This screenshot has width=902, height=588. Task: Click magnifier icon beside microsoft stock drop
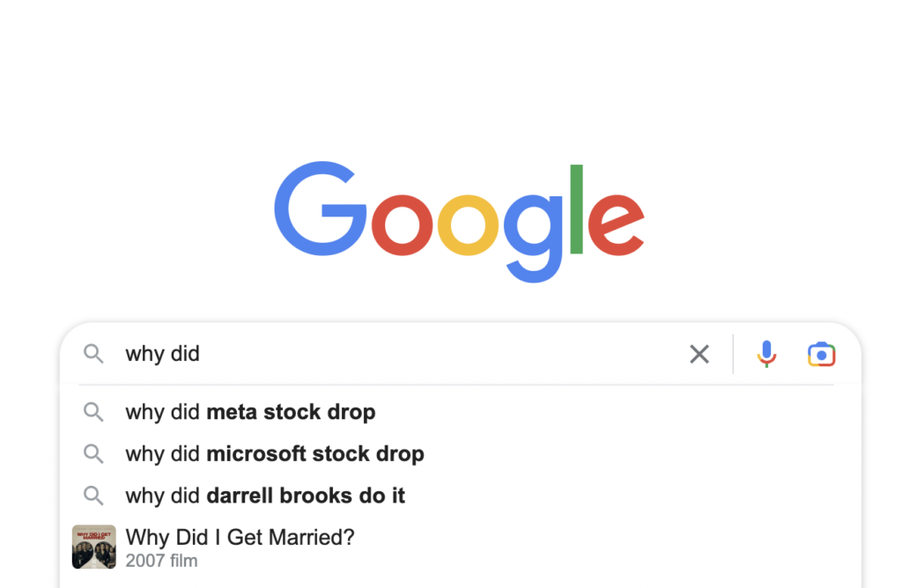coord(93,453)
